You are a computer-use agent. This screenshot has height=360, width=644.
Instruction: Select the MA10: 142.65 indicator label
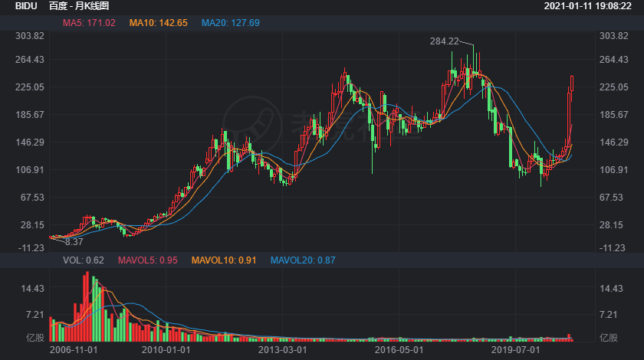pos(158,23)
